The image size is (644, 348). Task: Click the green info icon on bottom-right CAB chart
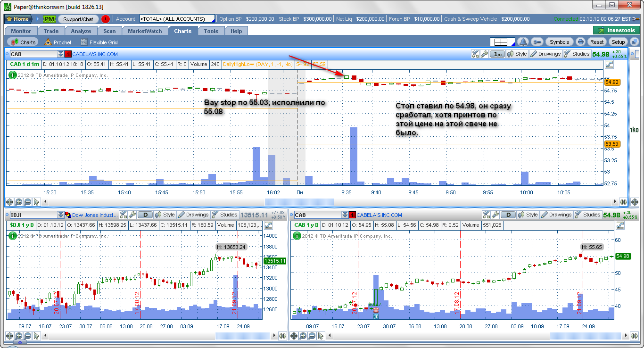[x=297, y=235]
